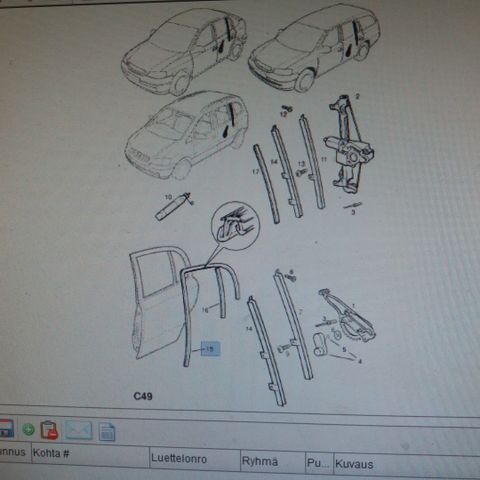Select callout 9 beside the lower bolt

pos(287,354)
